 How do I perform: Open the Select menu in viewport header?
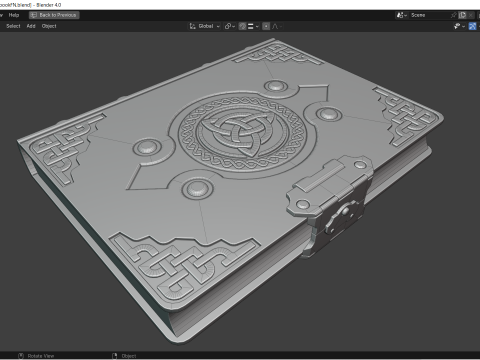[x=13, y=26]
